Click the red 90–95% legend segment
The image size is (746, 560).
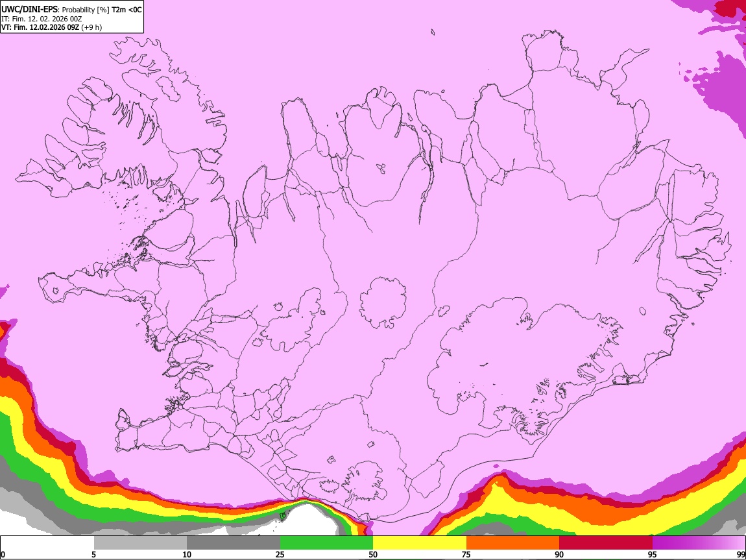click(606, 542)
